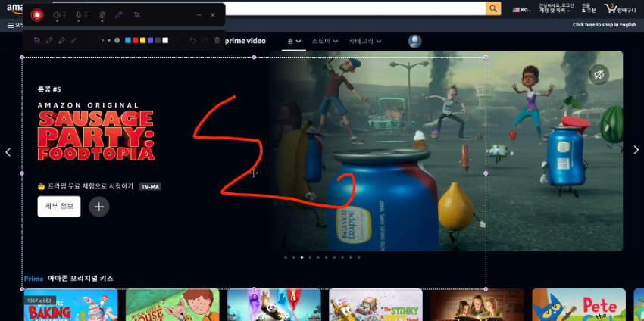Click the webcam icon in recorder toolbar
The height and width of the screenshot is (321, 644).
pos(102,14)
